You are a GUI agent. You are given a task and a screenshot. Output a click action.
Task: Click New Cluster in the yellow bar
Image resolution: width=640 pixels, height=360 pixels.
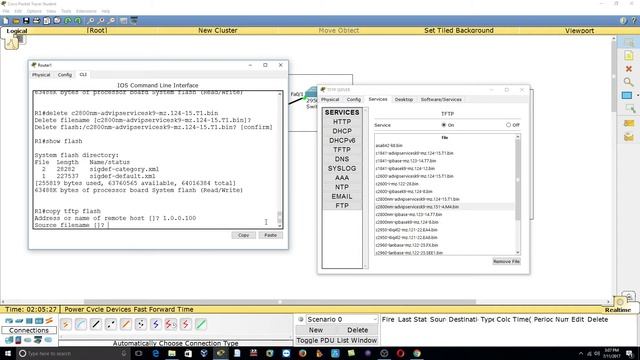(x=218, y=31)
